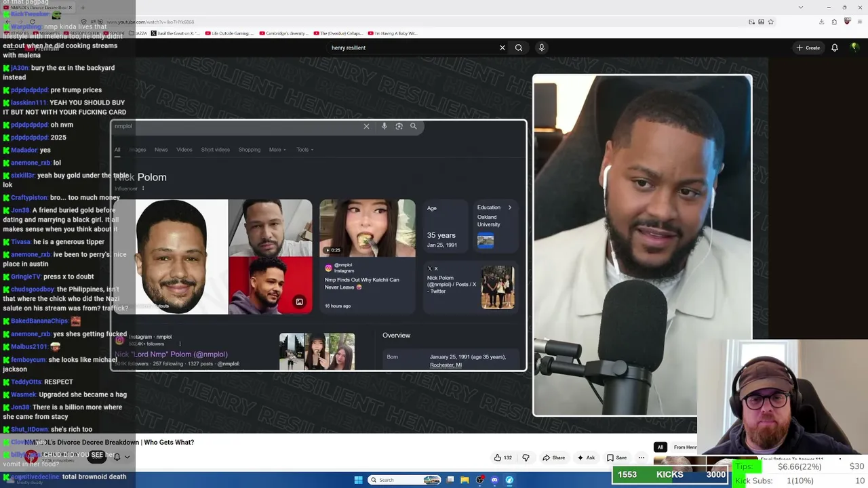
Task: Click the 'Overview' heading in knowledge panel
Action: pos(396,335)
